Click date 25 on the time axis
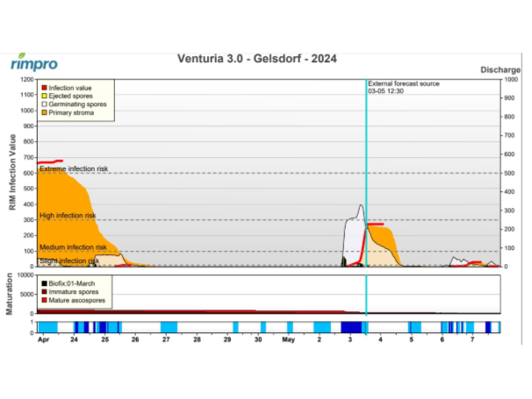 click(x=104, y=339)
